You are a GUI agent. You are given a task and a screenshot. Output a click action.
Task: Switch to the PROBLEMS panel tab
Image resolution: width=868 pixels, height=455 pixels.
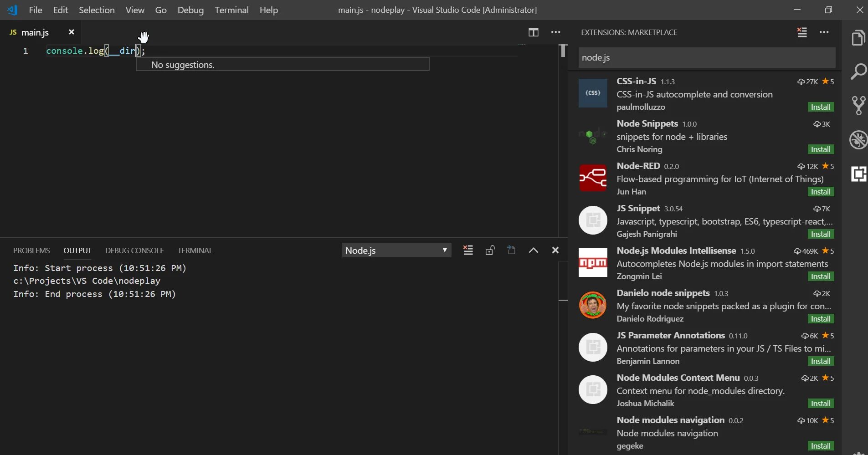click(31, 251)
